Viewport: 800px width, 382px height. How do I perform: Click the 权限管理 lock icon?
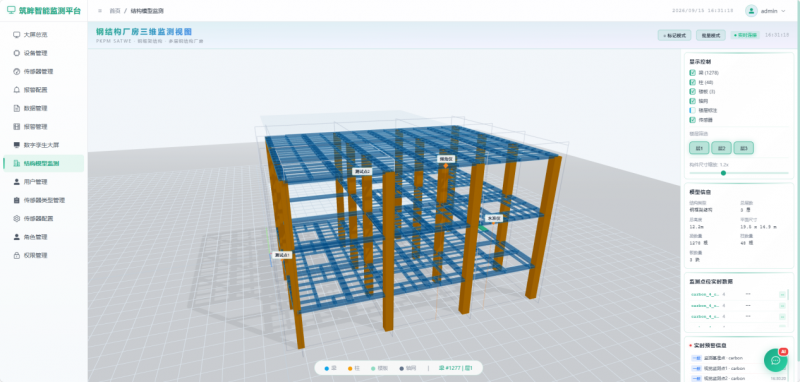click(16, 255)
